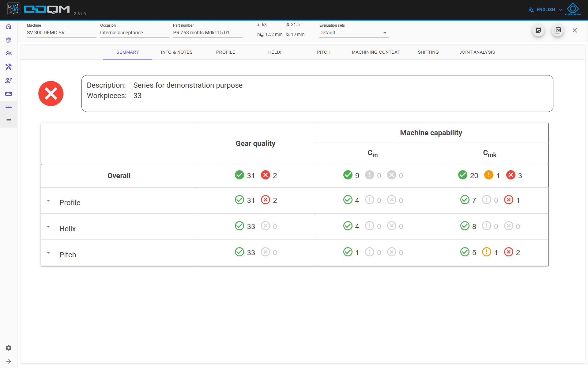This screenshot has height=368, width=588.
Task: Open the notes comment button
Action: pyautogui.click(x=538, y=30)
